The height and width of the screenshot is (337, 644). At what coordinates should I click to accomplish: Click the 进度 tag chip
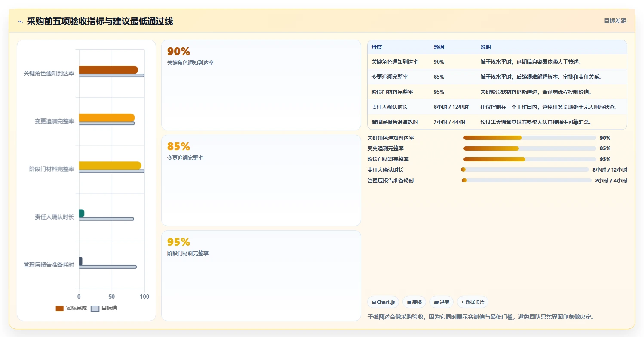coord(442,302)
